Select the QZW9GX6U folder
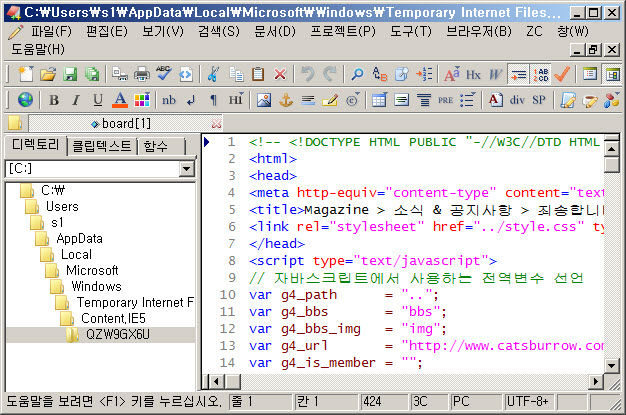The height and width of the screenshot is (415, 626). (x=118, y=334)
